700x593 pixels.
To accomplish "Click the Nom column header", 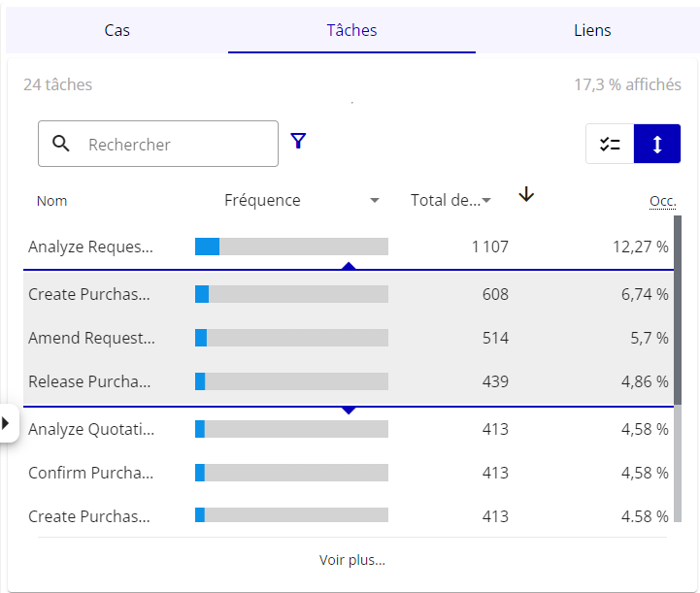I will pos(52,201).
